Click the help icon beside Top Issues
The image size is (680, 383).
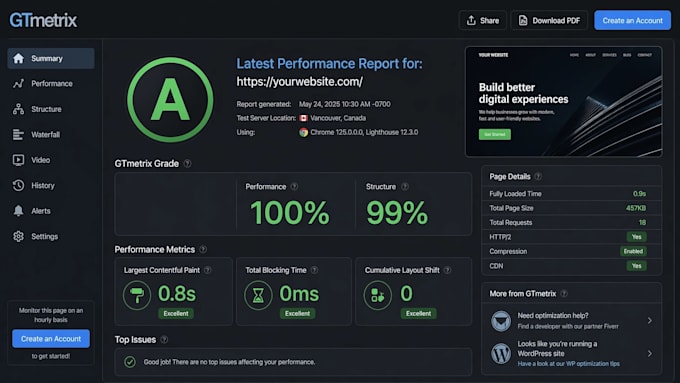[x=164, y=340]
